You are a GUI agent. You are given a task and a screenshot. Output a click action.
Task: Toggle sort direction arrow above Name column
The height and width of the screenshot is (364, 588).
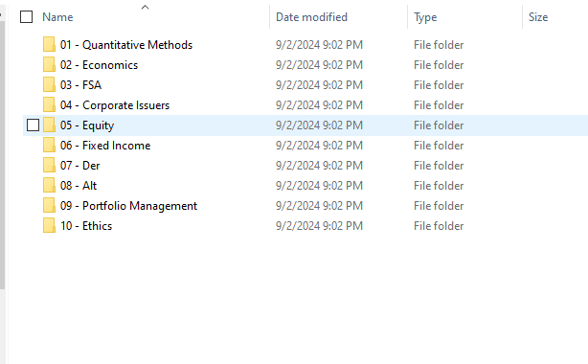[x=146, y=7]
